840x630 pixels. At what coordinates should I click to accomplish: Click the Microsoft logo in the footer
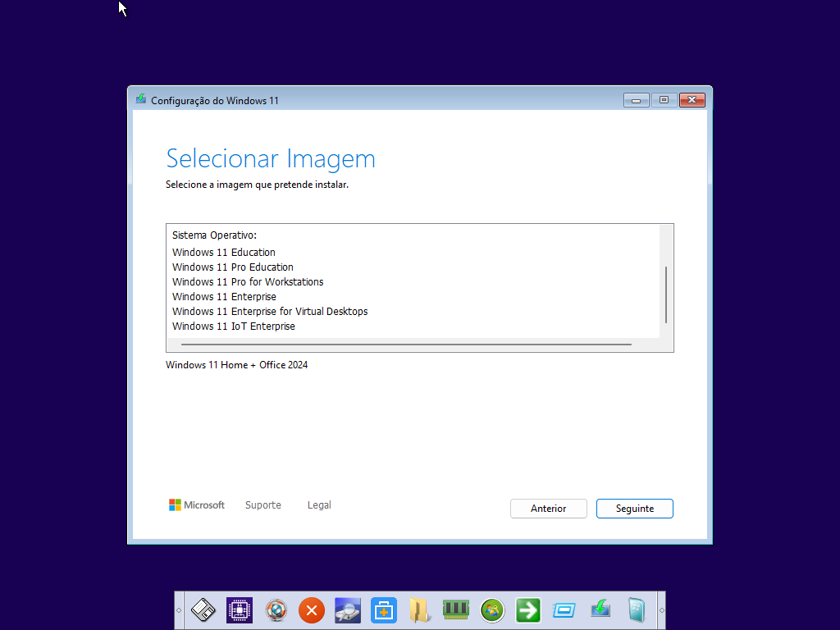[x=197, y=504]
